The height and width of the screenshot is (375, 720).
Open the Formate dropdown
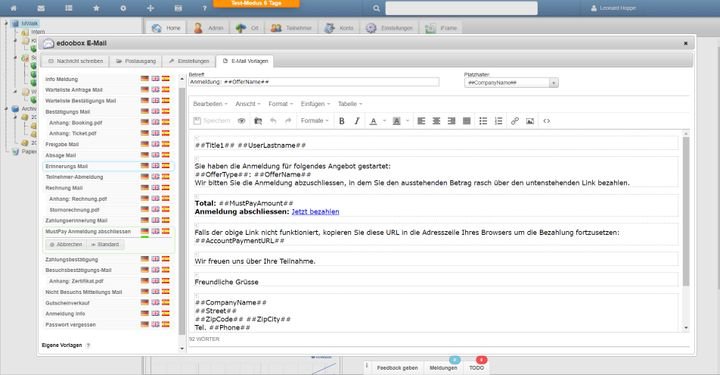[315, 121]
